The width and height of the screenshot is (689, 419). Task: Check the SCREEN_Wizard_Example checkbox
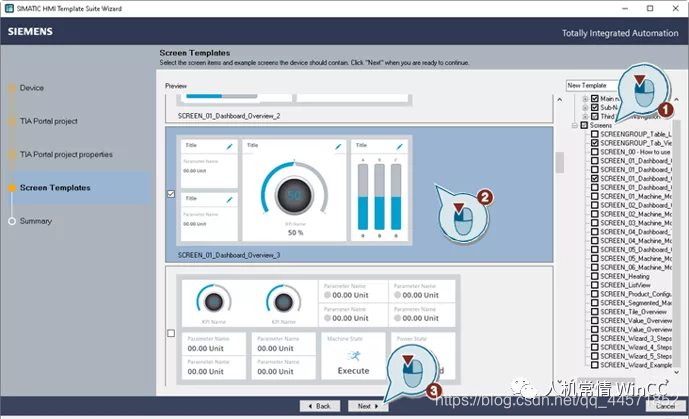coord(595,365)
